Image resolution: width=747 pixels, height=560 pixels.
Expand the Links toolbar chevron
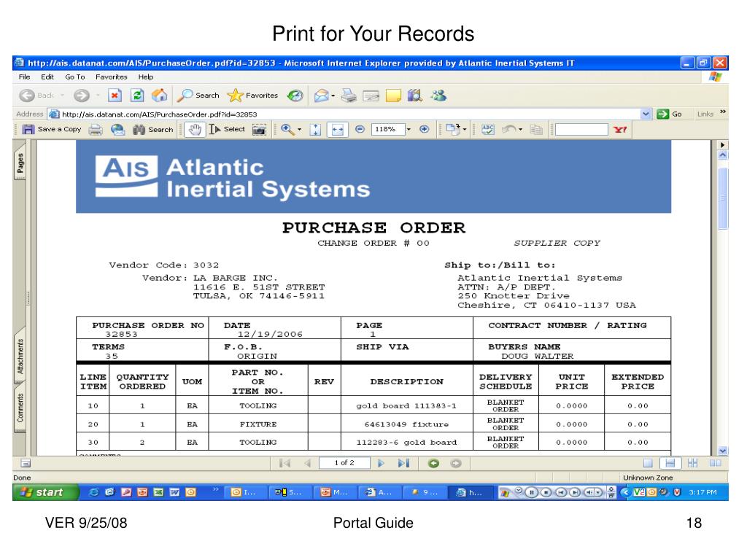723,112
